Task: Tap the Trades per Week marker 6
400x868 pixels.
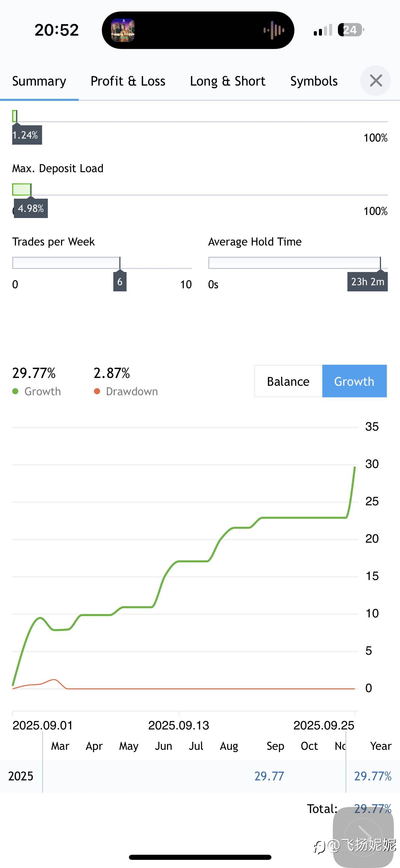Action: pos(120,282)
